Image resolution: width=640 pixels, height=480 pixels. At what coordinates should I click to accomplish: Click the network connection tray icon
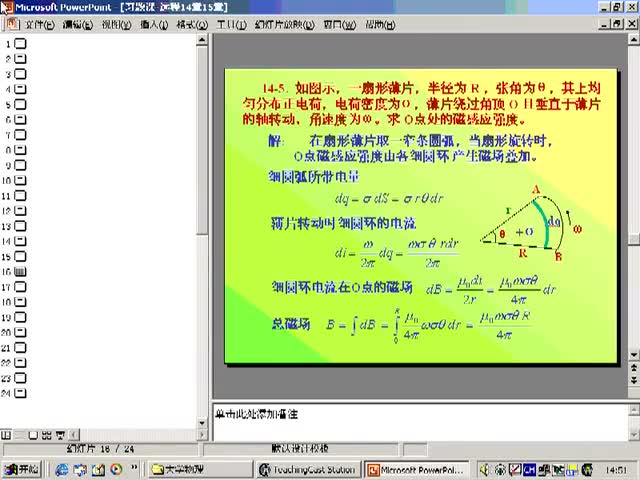pos(544,470)
